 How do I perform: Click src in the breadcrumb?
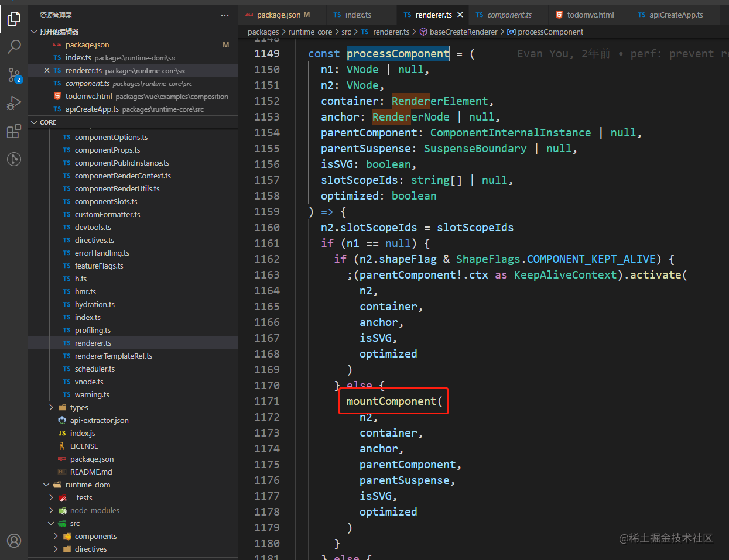point(346,32)
